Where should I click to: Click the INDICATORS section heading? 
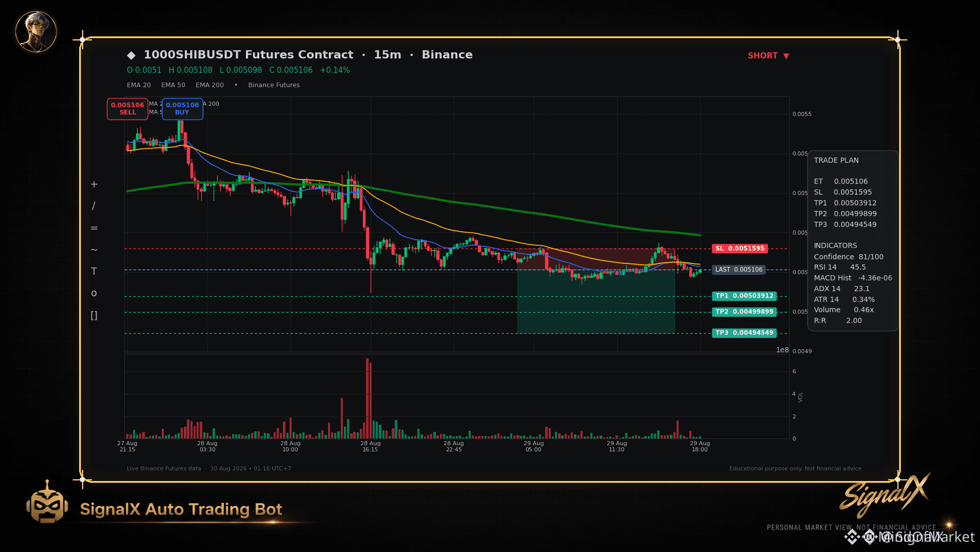point(835,246)
